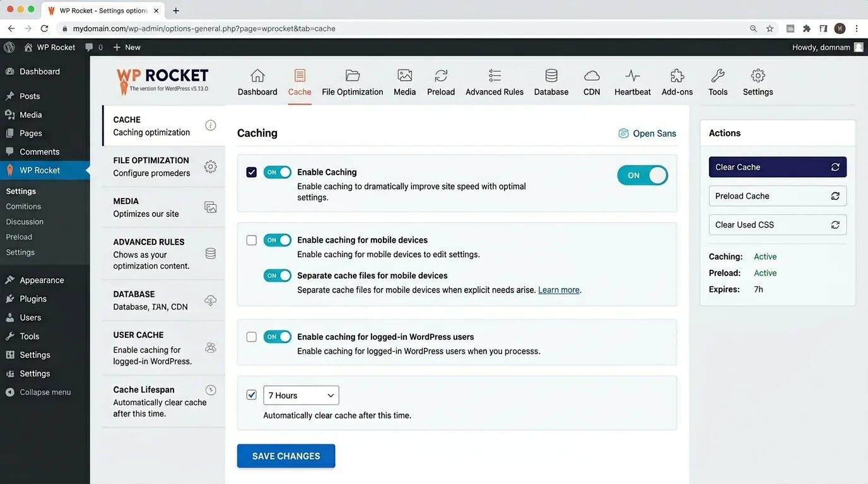The image size is (868, 484).
Task: Open Plugins in WordPress sidebar
Action: pos(33,299)
